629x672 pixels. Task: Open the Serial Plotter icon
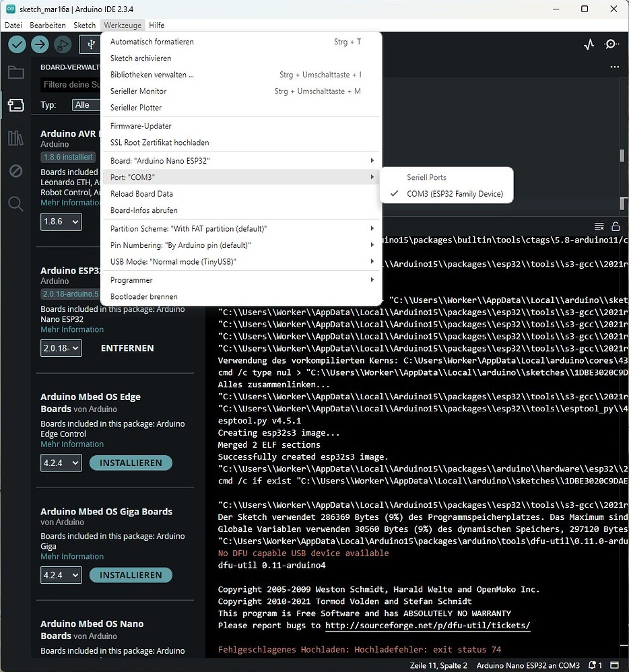(589, 44)
